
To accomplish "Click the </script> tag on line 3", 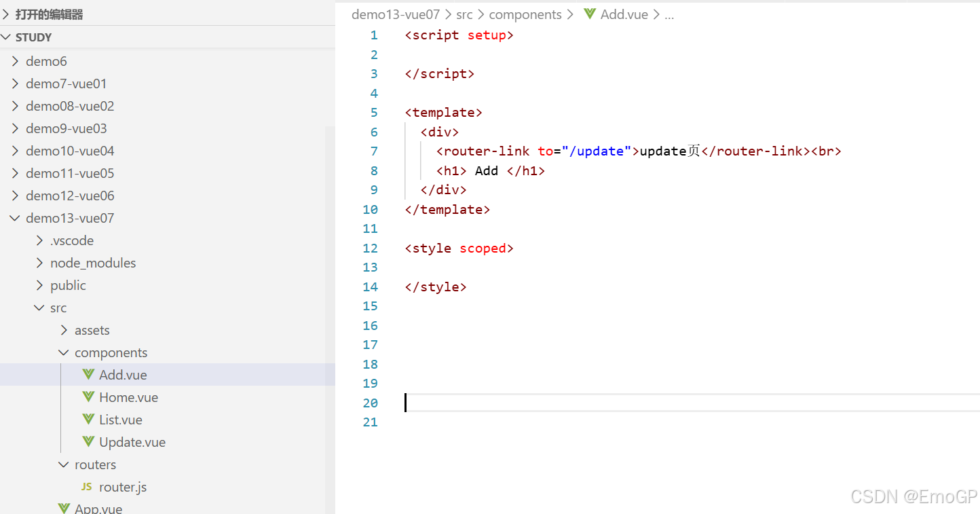I will coord(440,74).
